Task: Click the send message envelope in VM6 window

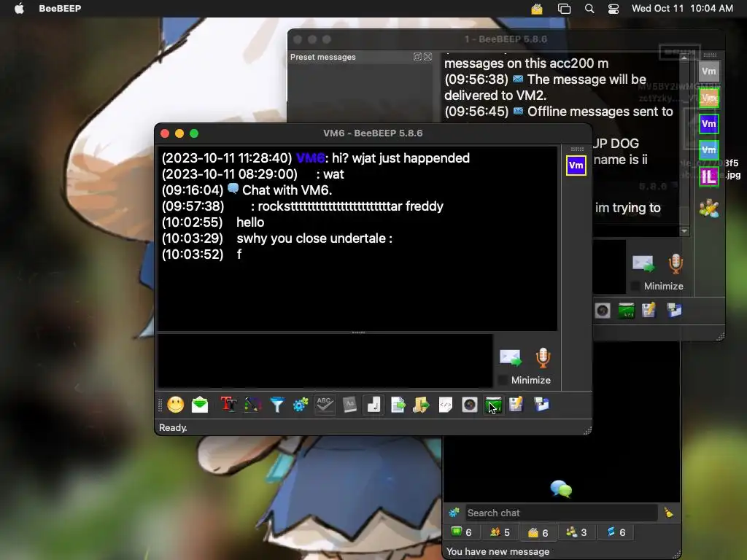Action: [x=510, y=358]
